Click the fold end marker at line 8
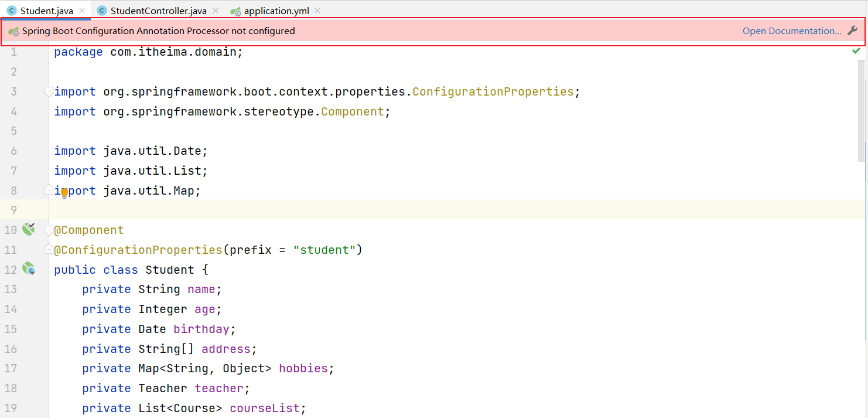This screenshot has width=868, height=418. [x=49, y=190]
